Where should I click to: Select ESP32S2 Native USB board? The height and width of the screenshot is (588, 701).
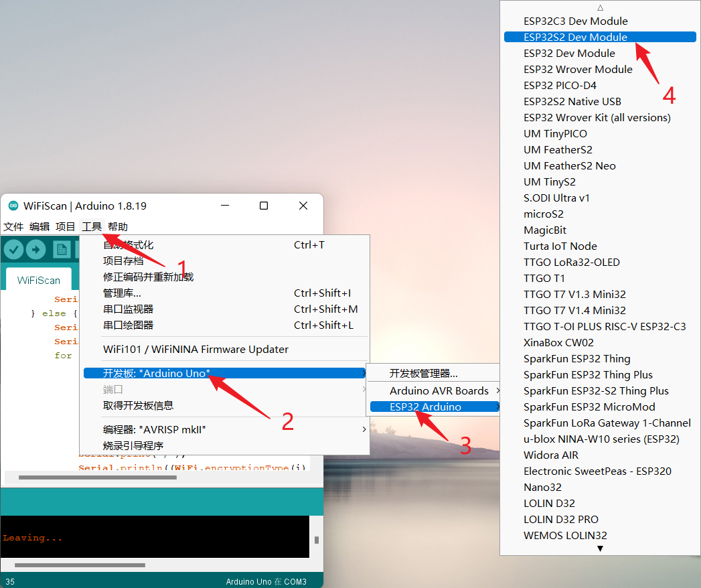[x=600, y=102]
